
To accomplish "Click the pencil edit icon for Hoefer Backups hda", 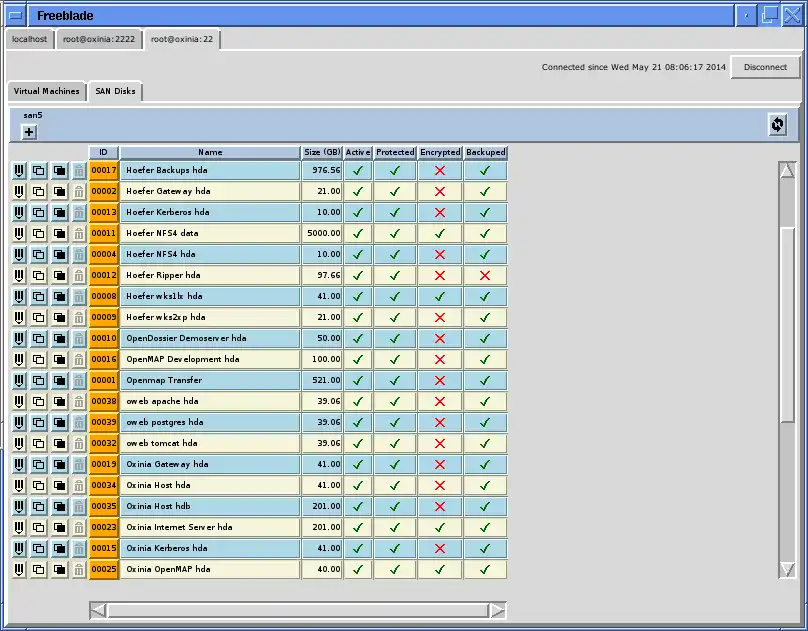I will click(19, 170).
